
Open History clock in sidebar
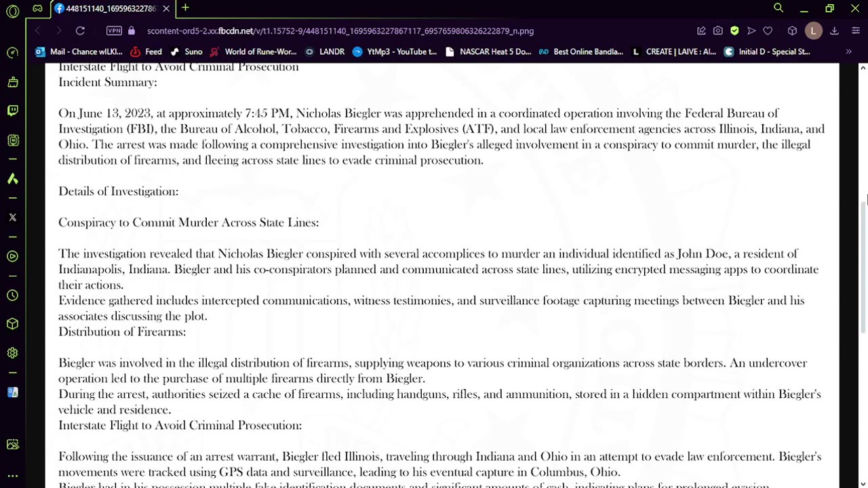point(12,296)
